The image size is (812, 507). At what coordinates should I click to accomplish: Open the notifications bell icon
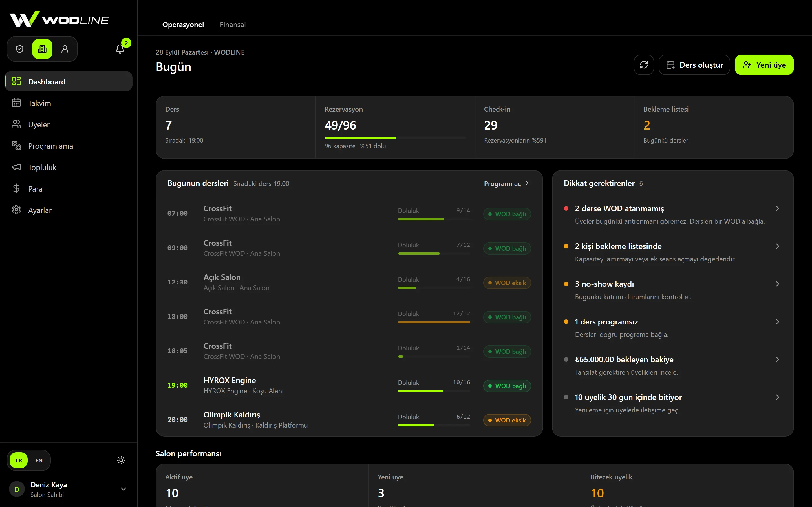[x=120, y=49]
